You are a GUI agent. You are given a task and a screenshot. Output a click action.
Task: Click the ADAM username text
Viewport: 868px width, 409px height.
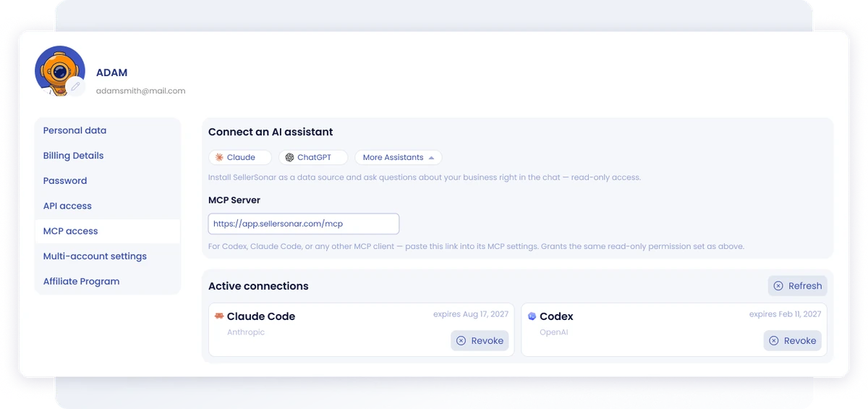111,73
